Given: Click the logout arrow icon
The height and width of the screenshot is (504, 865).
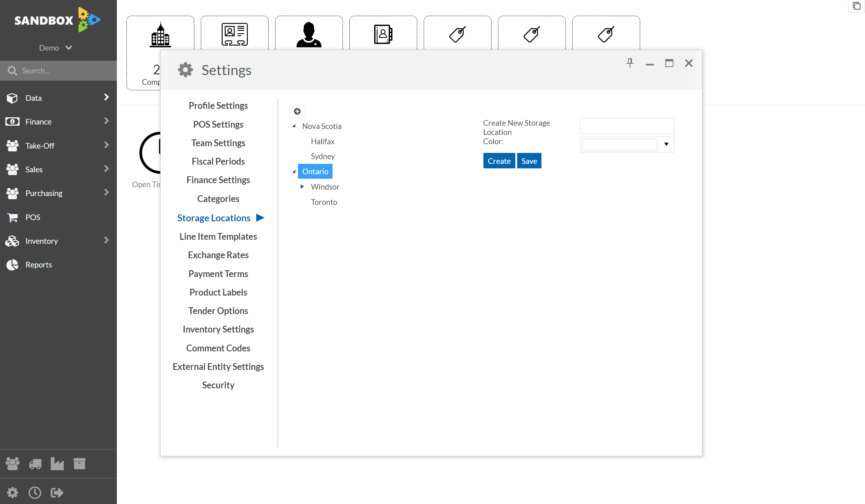Looking at the screenshot, I should point(57,492).
